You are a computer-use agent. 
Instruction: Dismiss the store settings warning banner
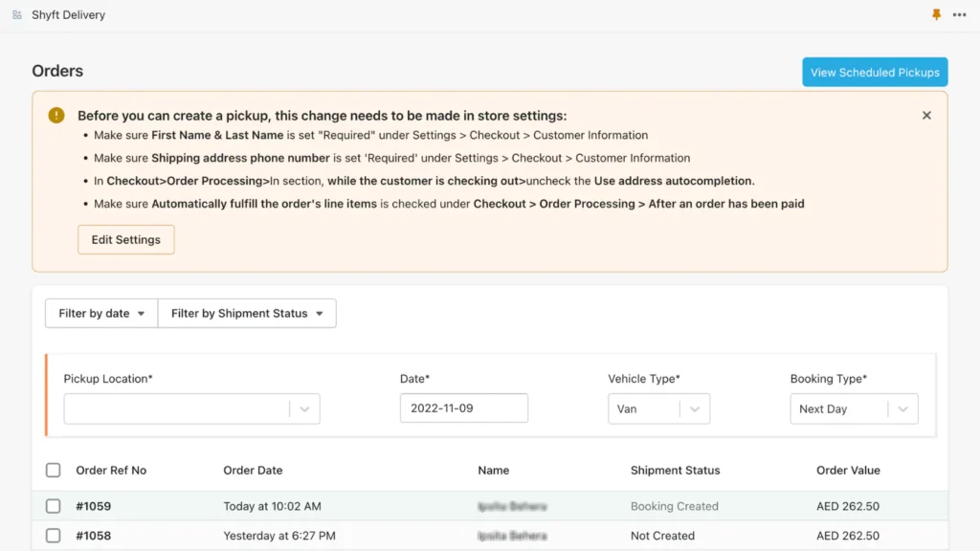tap(926, 115)
